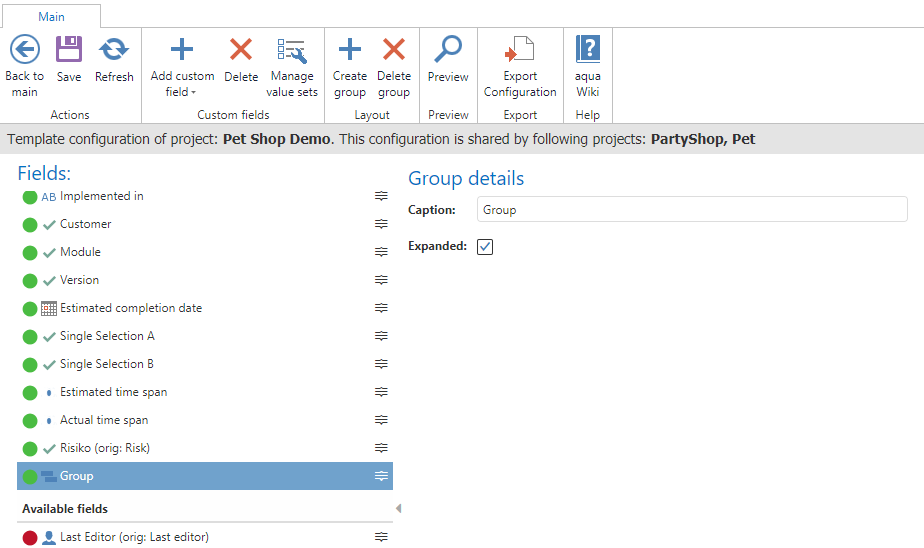
Task: Save the template configuration
Action: click(69, 49)
